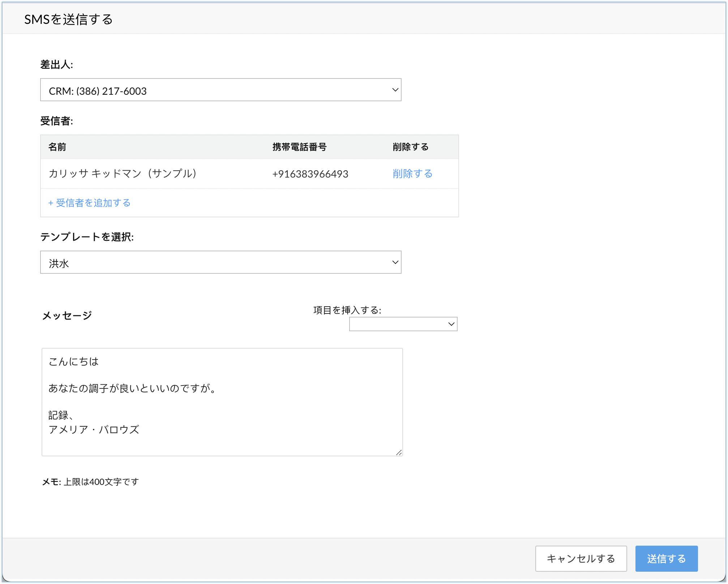The image size is (728, 584).
Task: Click the SMSを送信する dialog title
Action: tap(69, 20)
